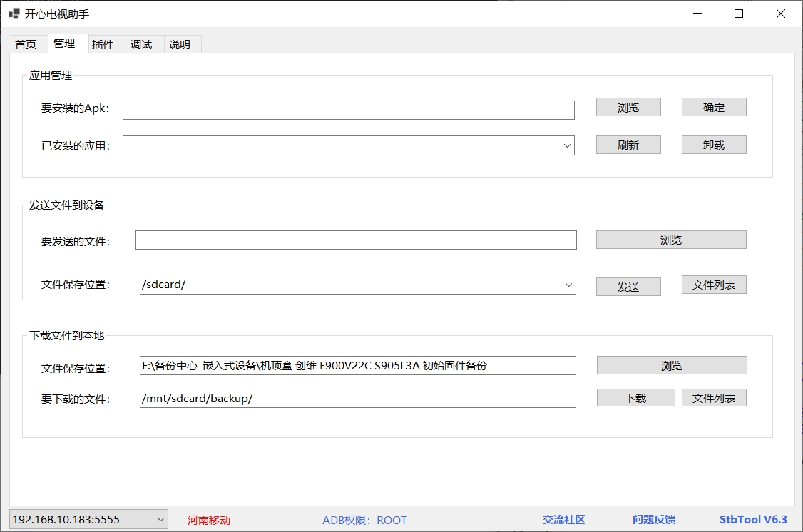This screenshot has height=532, width=803.
Task: Open the 交流社区 link
Action: (563, 520)
